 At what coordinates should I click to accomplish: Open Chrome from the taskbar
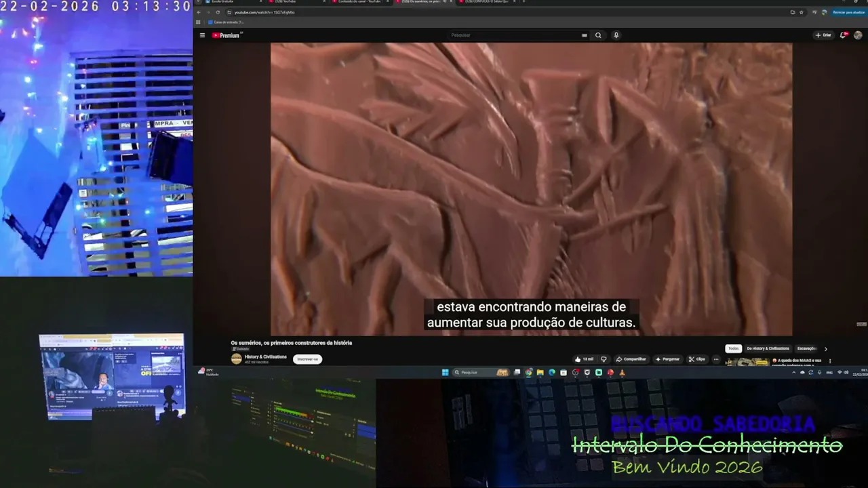pos(528,372)
